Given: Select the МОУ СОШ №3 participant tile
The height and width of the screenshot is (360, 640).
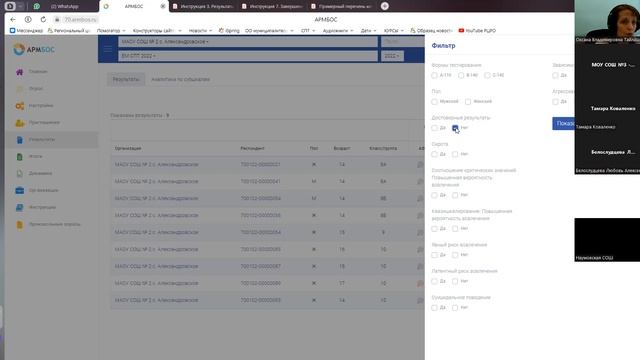Looking at the screenshot, I should 607,65.
